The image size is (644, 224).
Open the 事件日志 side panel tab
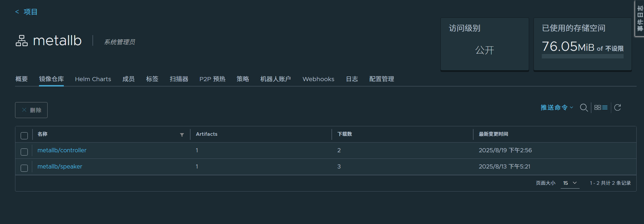coord(640,18)
